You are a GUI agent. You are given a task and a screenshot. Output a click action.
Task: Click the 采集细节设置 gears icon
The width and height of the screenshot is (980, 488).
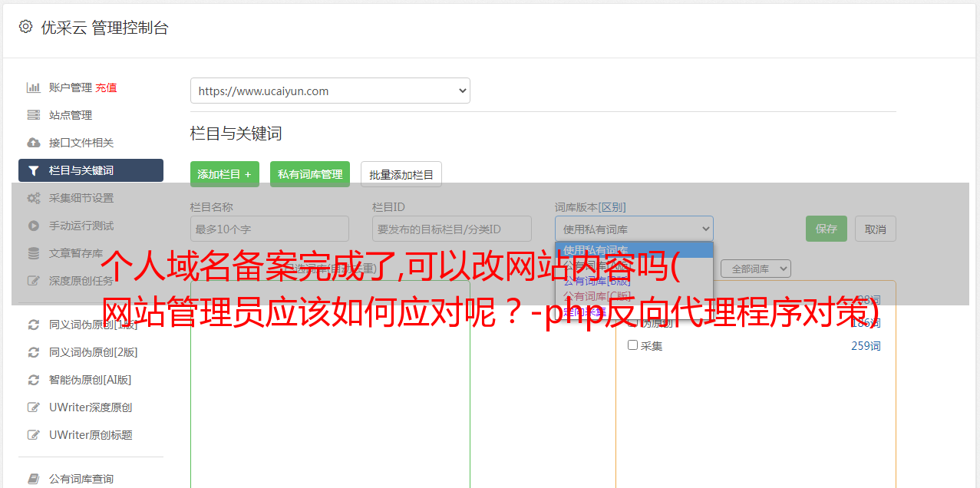pos(34,198)
